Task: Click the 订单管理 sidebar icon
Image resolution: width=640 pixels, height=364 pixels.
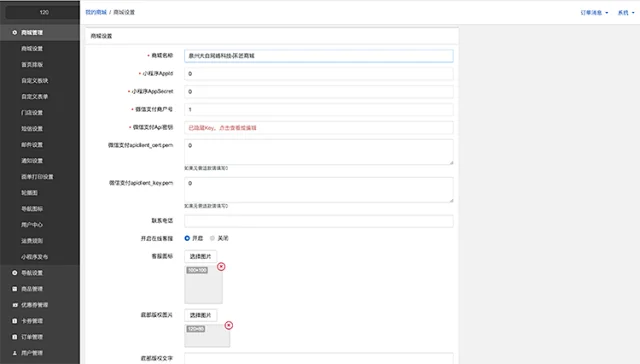Action: [15, 337]
